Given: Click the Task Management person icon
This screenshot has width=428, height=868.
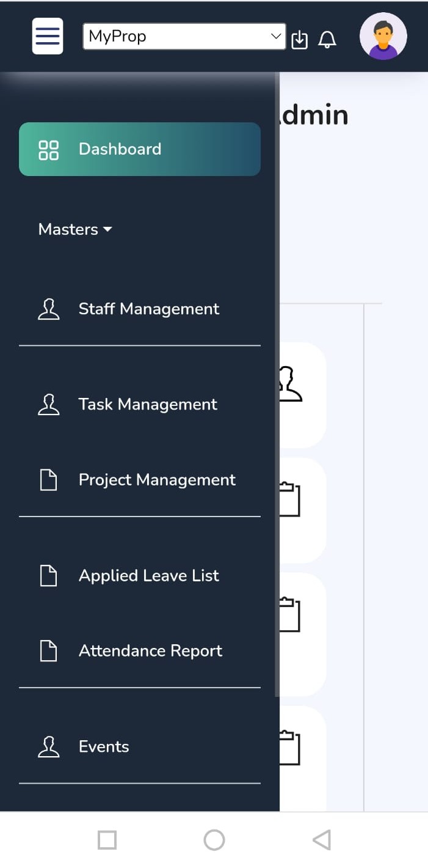Looking at the screenshot, I should click(x=49, y=405).
